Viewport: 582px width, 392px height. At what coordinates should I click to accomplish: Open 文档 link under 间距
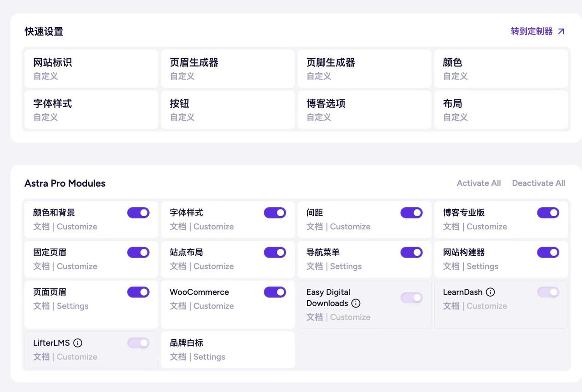pyautogui.click(x=315, y=227)
